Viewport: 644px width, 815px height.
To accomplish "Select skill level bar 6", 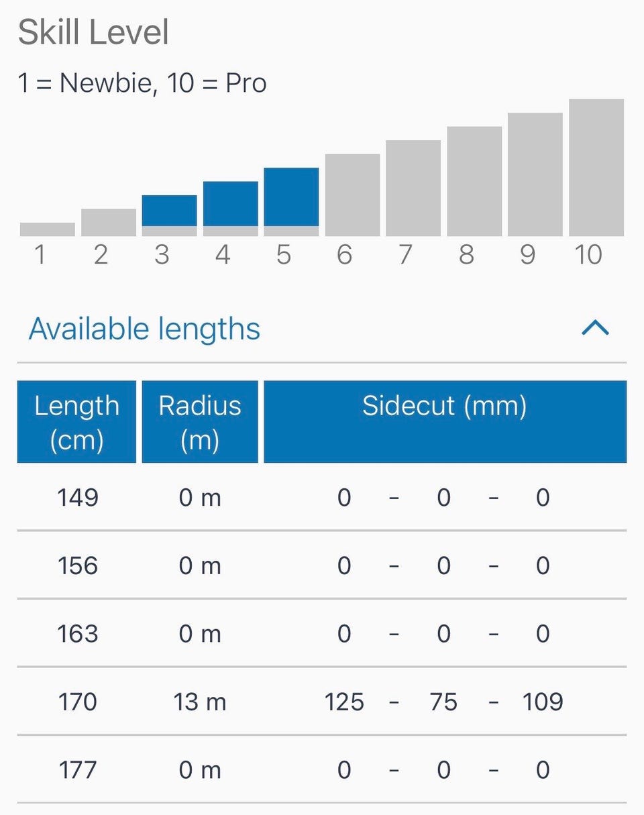I will click(x=352, y=195).
